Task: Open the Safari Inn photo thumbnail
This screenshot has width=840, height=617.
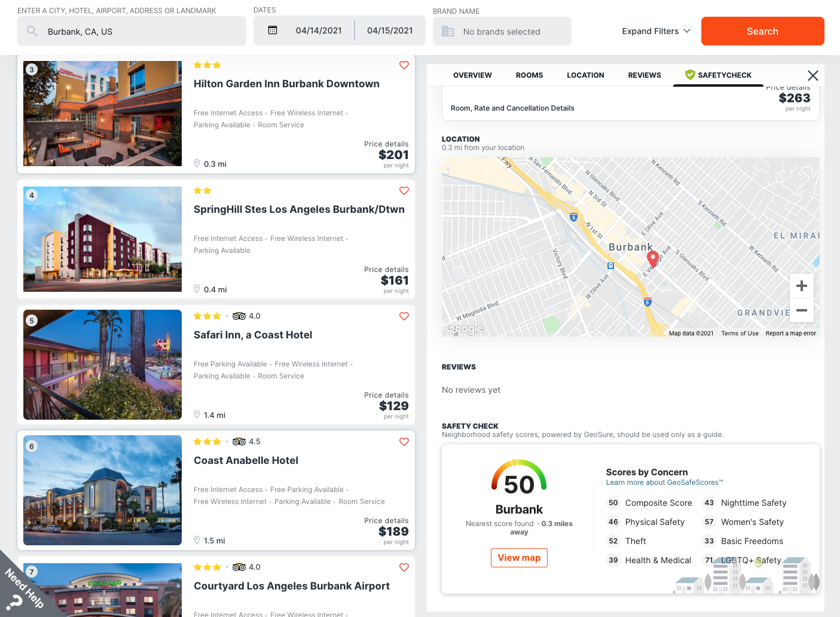Action: (102, 364)
